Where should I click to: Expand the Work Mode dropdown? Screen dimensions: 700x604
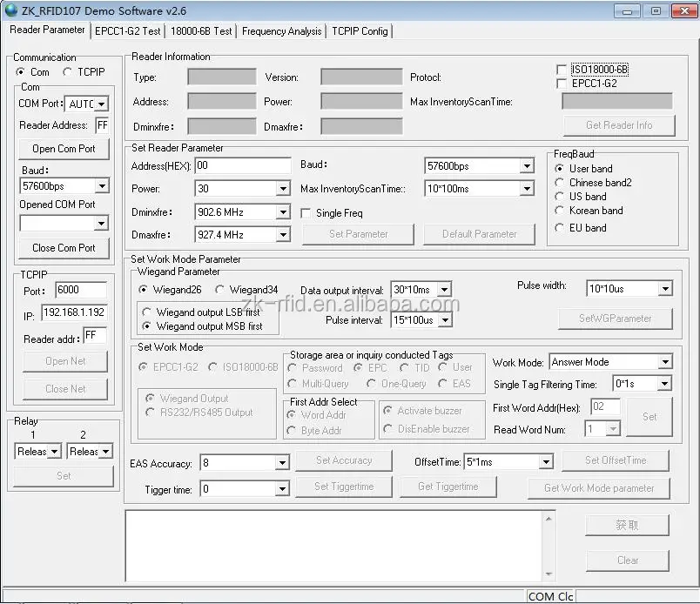(665, 362)
